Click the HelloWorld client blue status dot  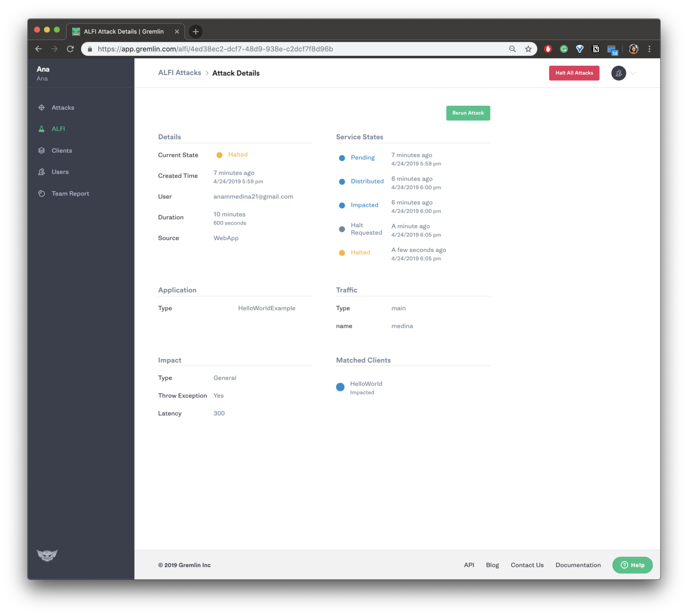340,387
